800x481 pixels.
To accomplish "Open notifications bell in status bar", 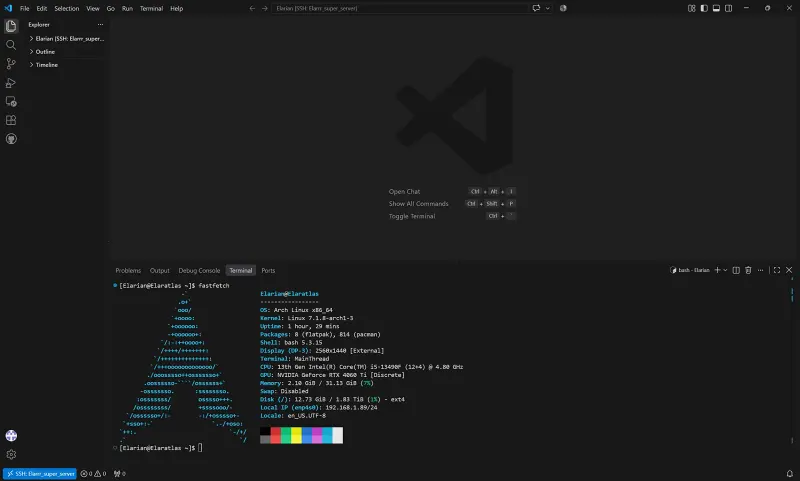I will [789, 473].
